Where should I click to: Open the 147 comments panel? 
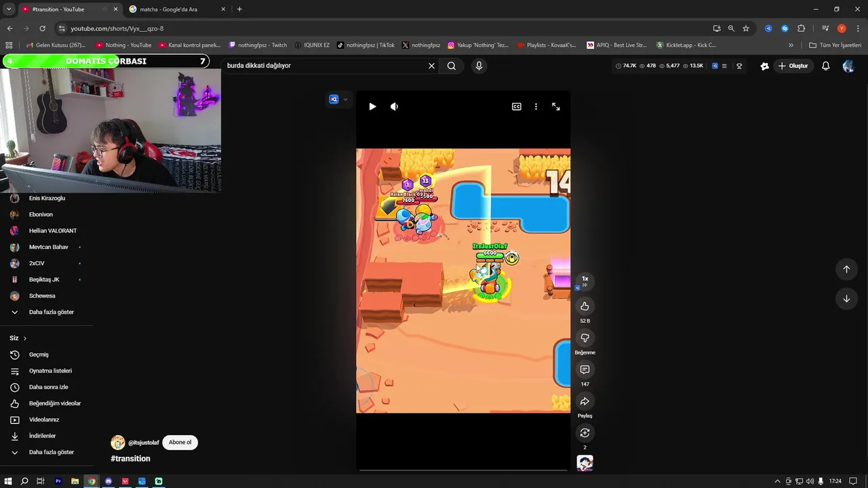(x=585, y=369)
